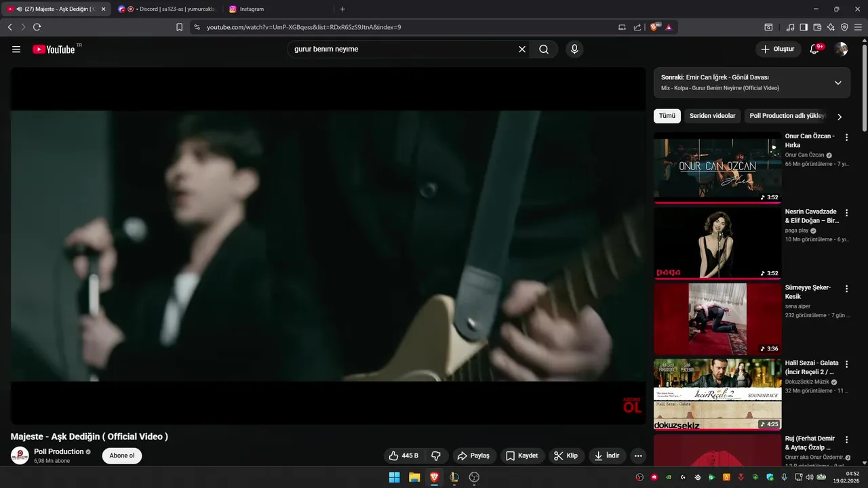Open Halil Sezai Galata thumbnail

717,394
